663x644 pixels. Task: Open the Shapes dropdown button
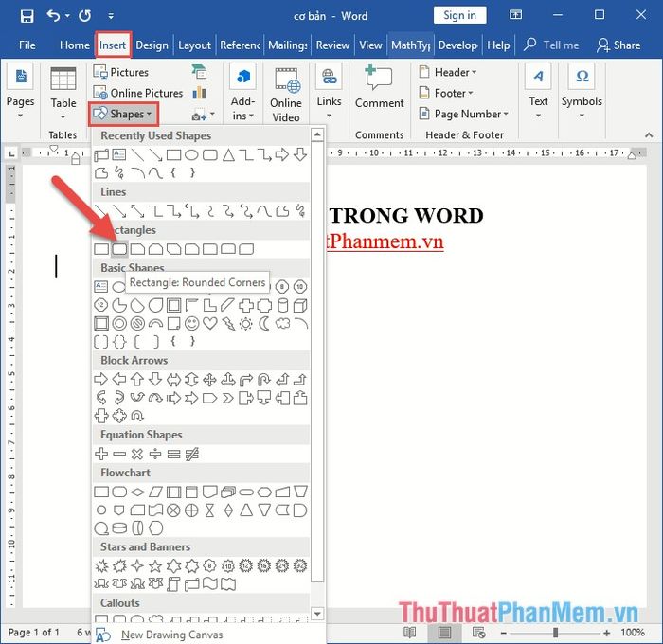click(x=123, y=114)
